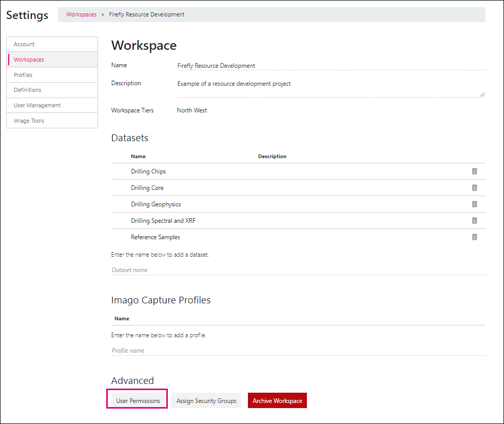504x424 pixels.
Task: Click the Datasets Name column header
Action: 138,156
